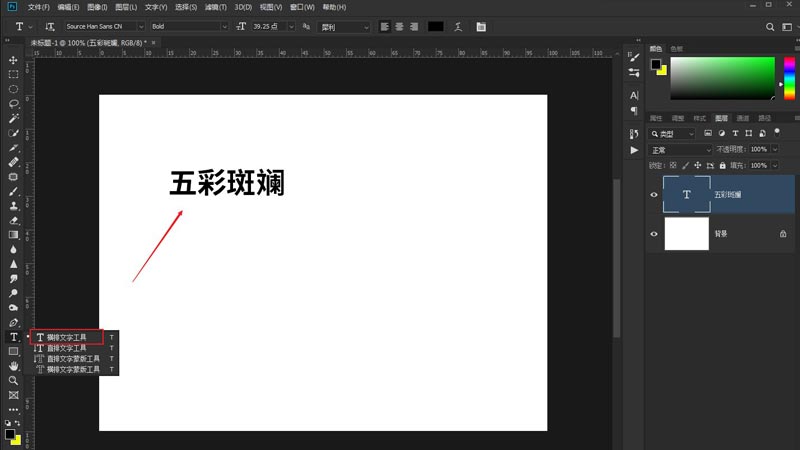Viewport: 800px width, 450px height.
Task: Open the Paragraph panel pilcrow icon
Action: point(634,111)
